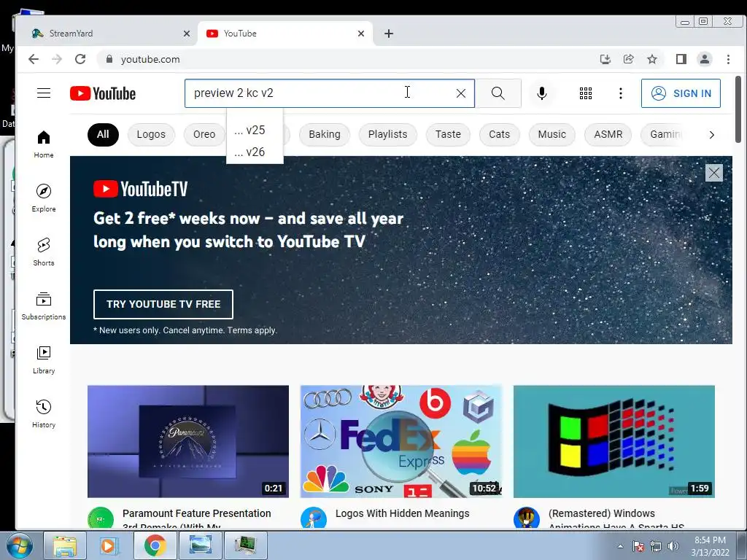The height and width of the screenshot is (560, 747).
Task: Select the Logos filter chip
Action: click(x=151, y=134)
